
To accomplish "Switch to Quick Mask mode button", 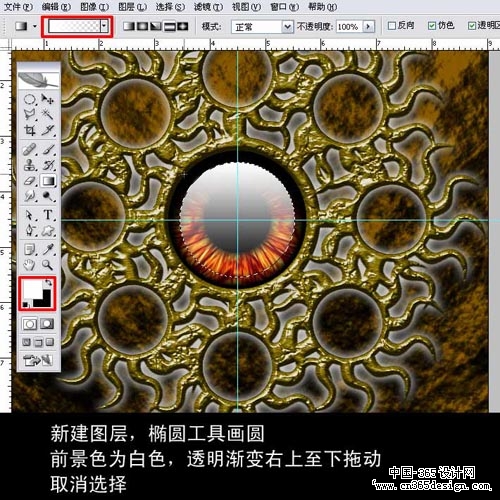I will (x=47, y=324).
